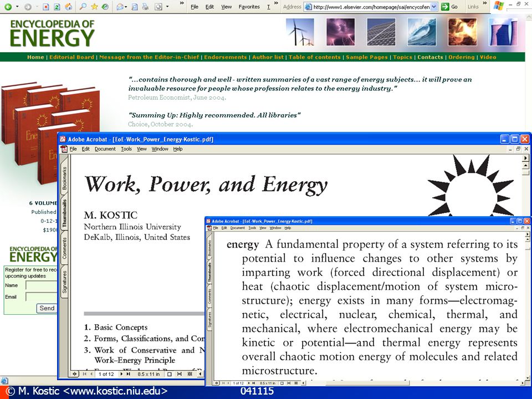Image resolution: width=532 pixels, height=399 pixels.
Task: Open the Endorsements navigation link
Action: click(x=226, y=57)
